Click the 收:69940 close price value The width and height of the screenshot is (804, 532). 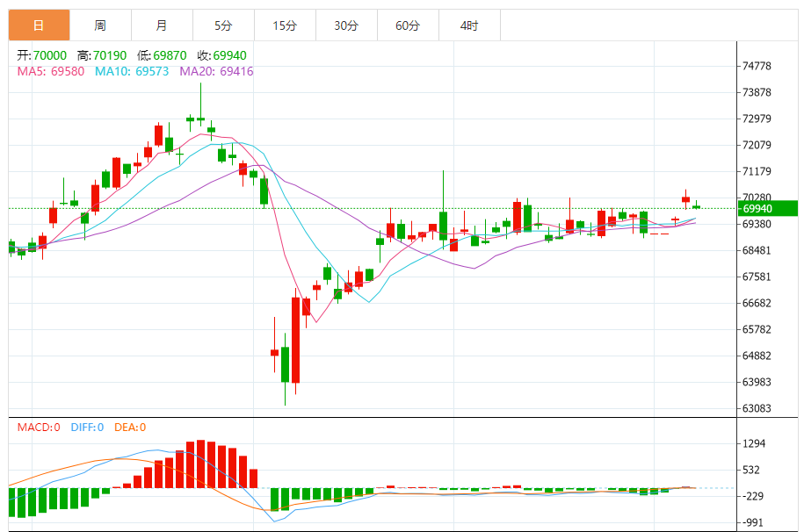(221, 55)
